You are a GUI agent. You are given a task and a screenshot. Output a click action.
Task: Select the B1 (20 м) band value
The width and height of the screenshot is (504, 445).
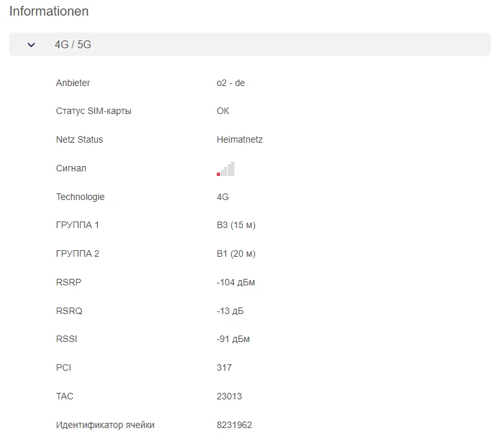point(236,253)
